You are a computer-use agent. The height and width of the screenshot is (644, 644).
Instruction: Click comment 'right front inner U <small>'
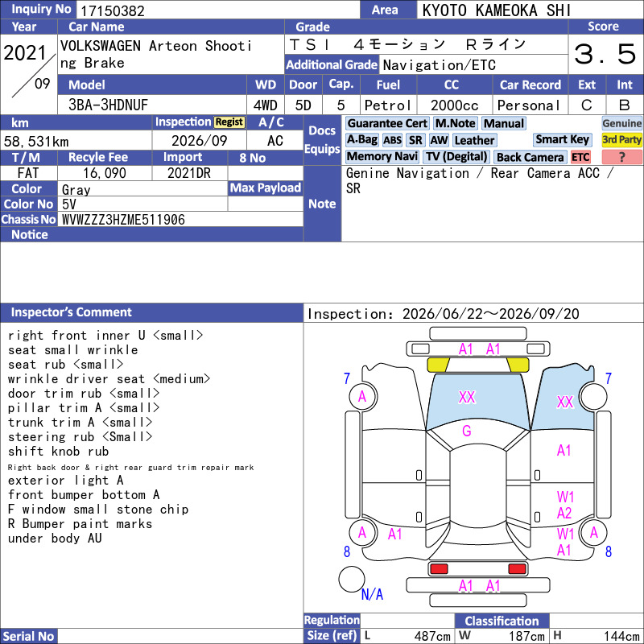coord(105,335)
